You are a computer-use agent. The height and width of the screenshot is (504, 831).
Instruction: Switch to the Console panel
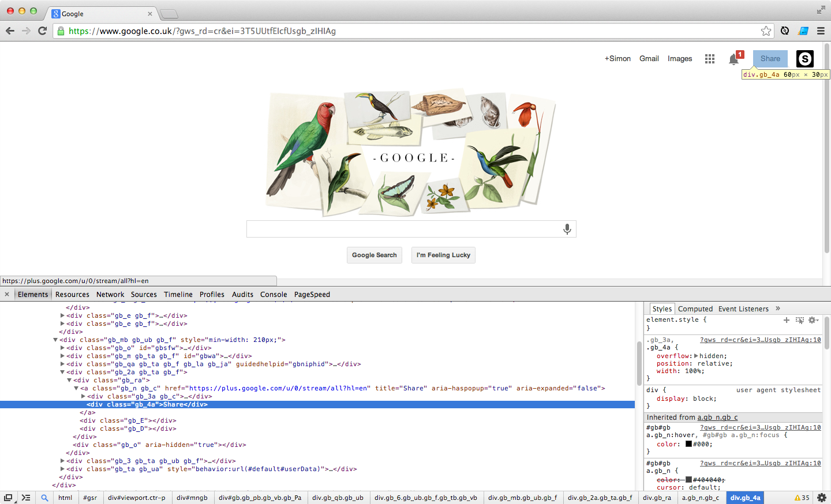[x=274, y=294]
